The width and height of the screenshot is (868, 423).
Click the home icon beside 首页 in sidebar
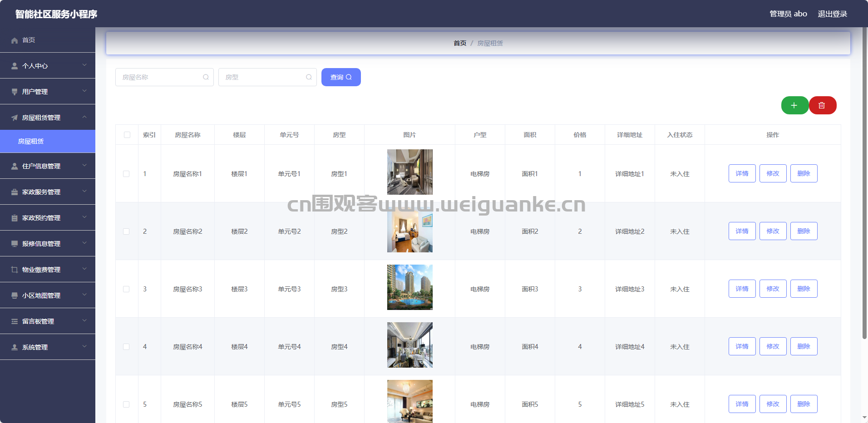pos(15,40)
